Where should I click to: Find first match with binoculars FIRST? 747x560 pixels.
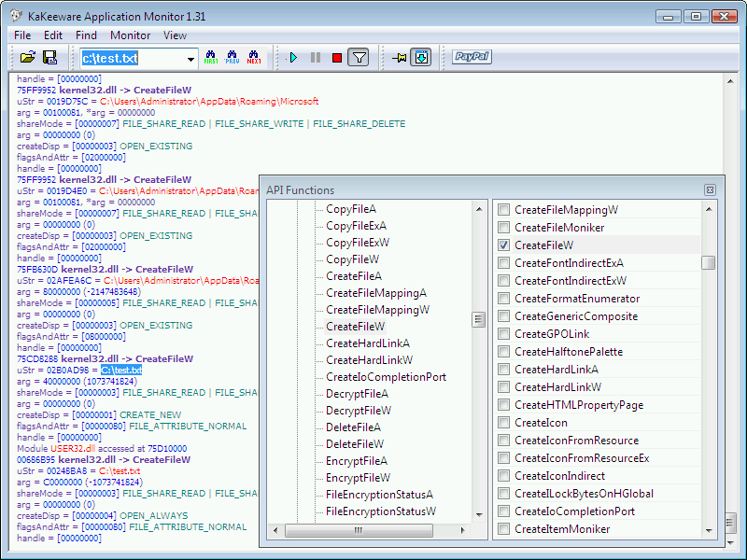coord(211,58)
